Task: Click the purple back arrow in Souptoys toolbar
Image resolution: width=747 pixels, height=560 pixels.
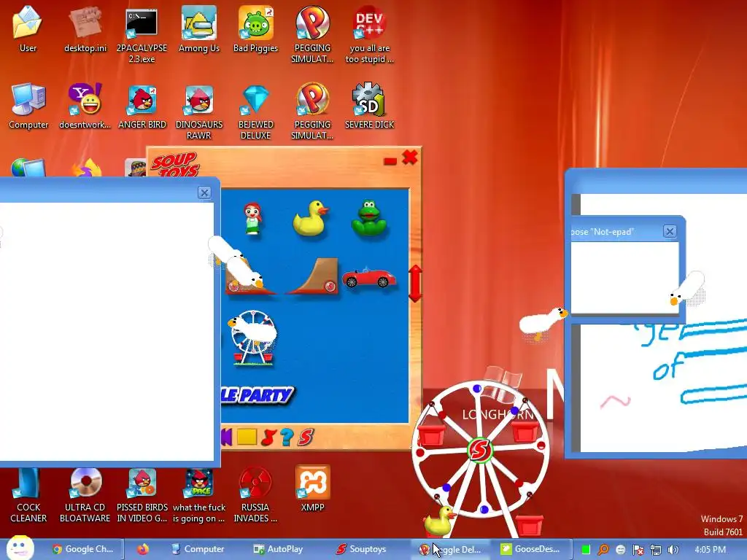Action: pos(226,437)
